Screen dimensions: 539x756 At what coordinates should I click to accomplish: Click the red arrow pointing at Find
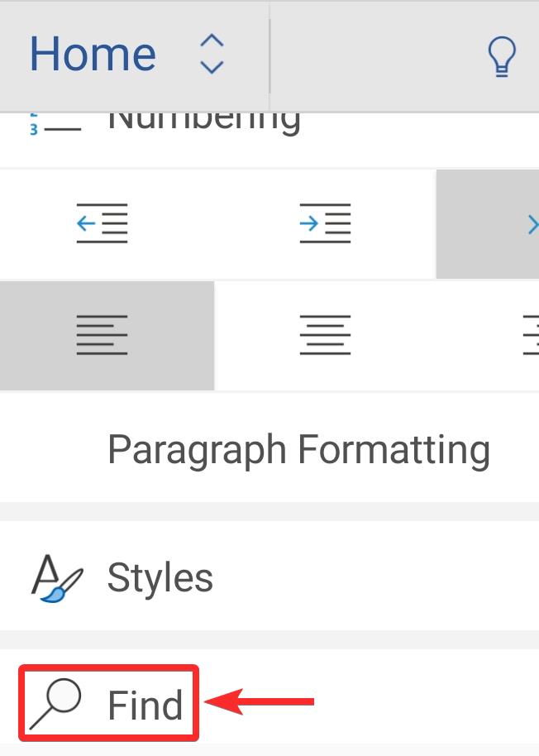259,703
